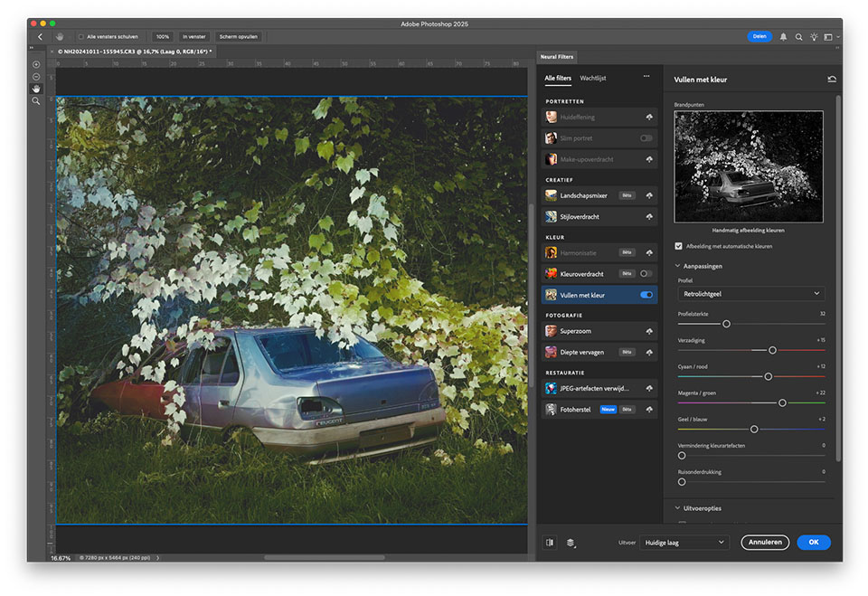868x596 pixels.
Task: Open the notifications bell
Action: click(783, 36)
